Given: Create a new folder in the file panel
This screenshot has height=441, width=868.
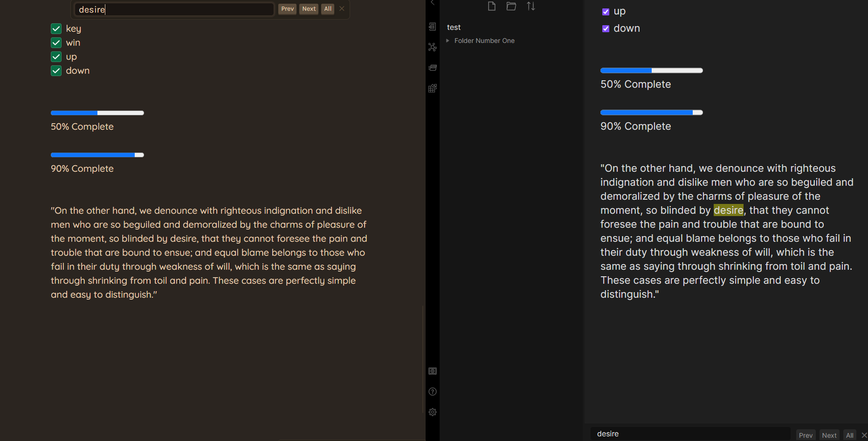Looking at the screenshot, I should (x=511, y=6).
